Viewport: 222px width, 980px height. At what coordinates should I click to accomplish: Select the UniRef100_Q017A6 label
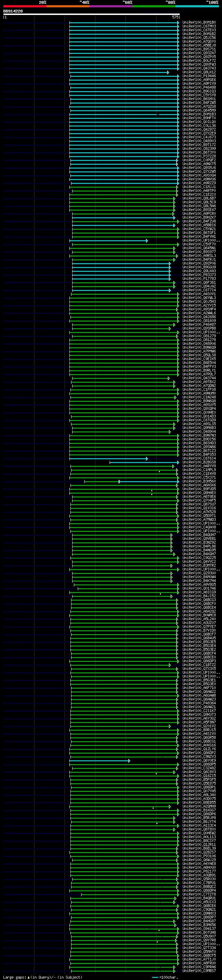199,589
